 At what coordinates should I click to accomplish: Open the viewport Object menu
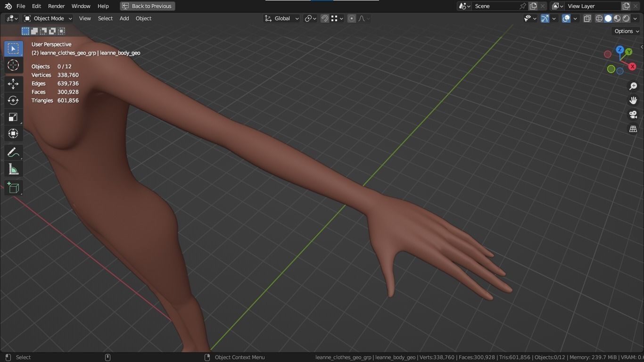click(x=143, y=18)
